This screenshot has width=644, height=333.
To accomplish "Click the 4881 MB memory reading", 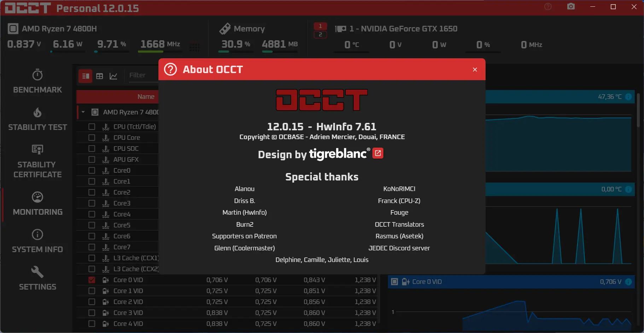I will click(280, 44).
